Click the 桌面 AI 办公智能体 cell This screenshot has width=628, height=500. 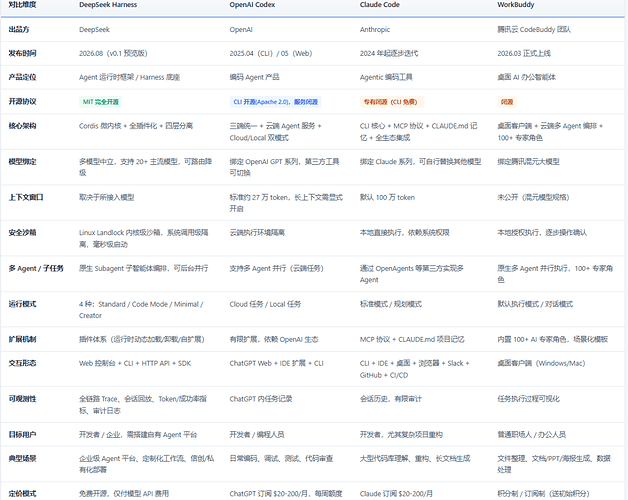pyautogui.click(x=526, y=77)
